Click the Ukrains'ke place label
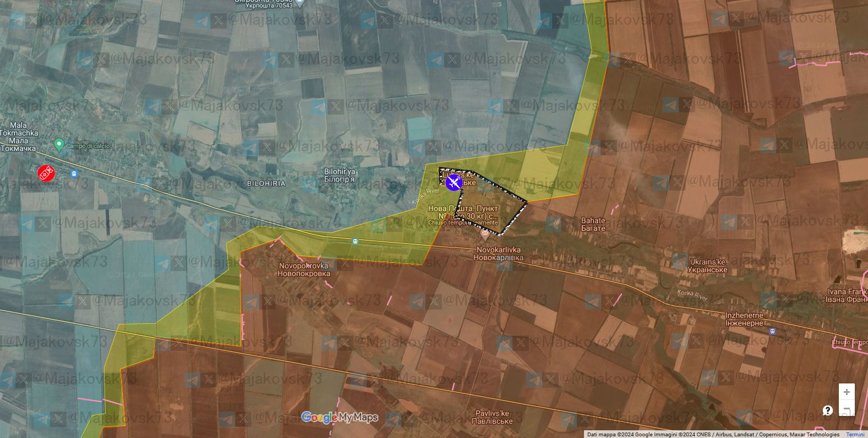This screenshot has height=438, width=868. click(708, 266)
